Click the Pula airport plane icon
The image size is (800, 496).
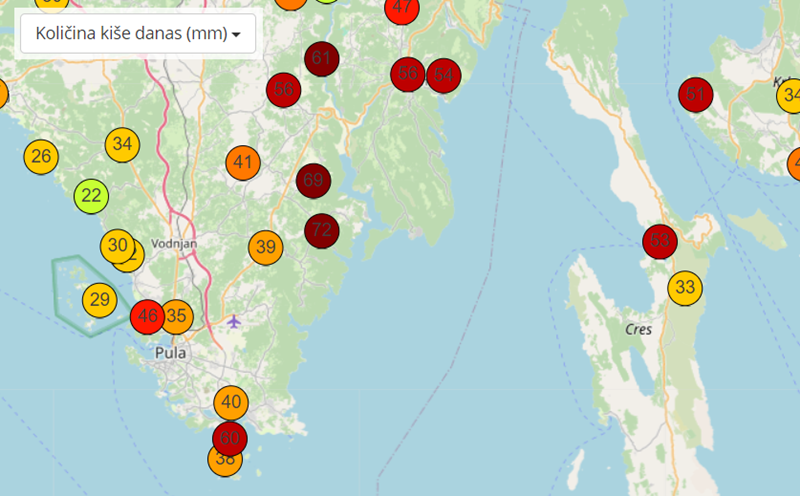click(x=234, y=321)
